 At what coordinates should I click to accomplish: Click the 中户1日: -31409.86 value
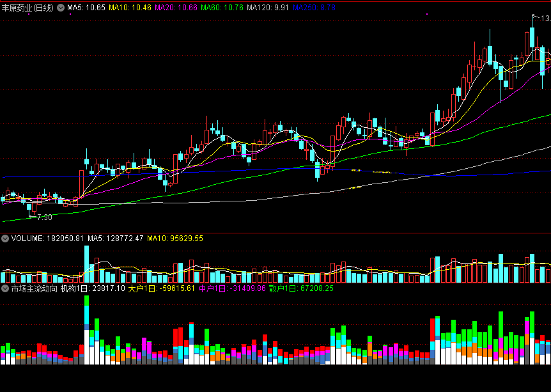point(232,288)
